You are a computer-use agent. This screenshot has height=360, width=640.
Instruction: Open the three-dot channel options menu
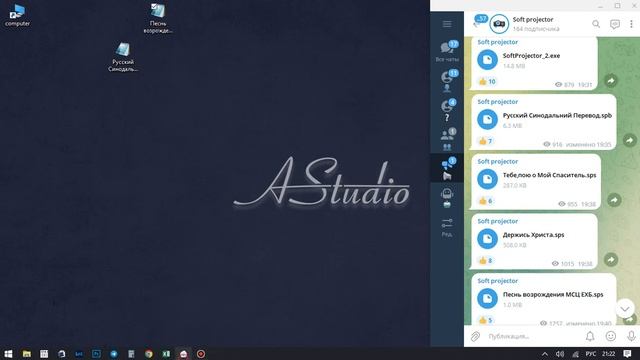(x=631, y=24)
